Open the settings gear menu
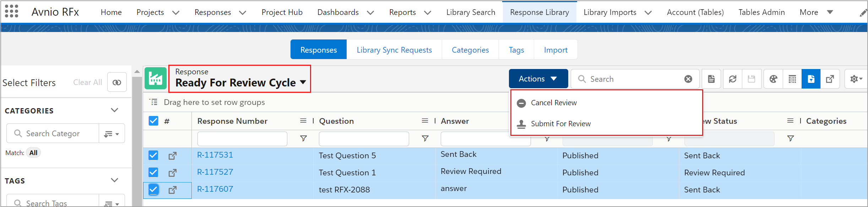The height and width of the screenshot is (207, 868). (x=856, y=79)
